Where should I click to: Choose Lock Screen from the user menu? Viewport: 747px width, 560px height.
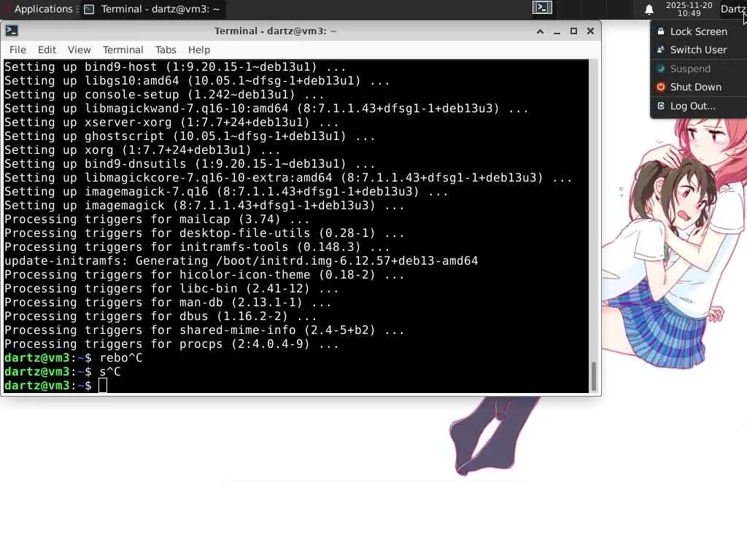(x=698, y=31)
